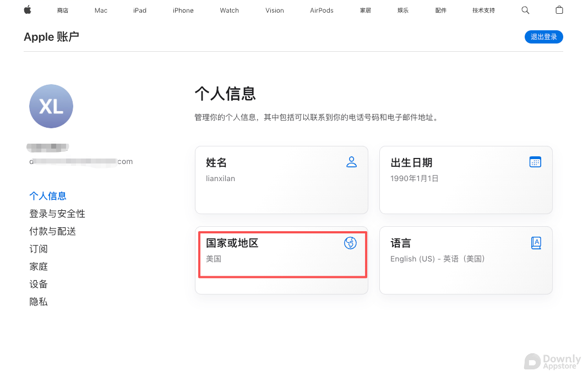Open the search magnifier icon
Image resolution: width=588 pixels, height=371 pixels.
[x=525, y=10]
